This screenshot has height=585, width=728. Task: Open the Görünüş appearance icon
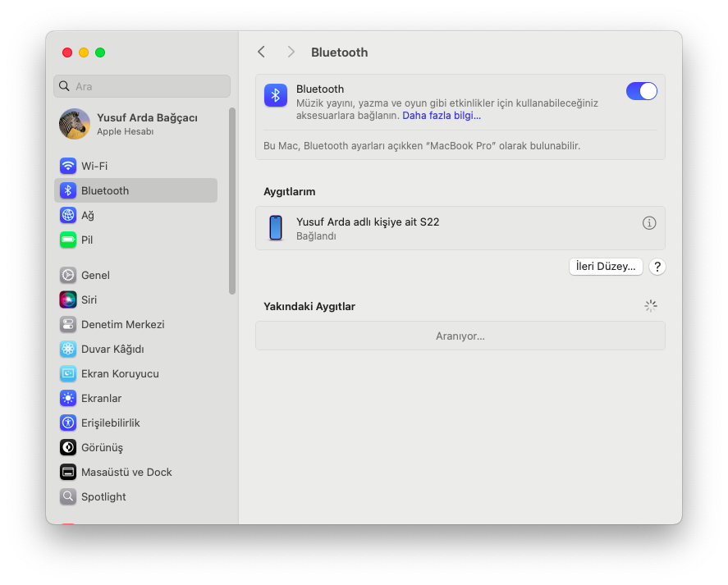(x=68, y=447)
